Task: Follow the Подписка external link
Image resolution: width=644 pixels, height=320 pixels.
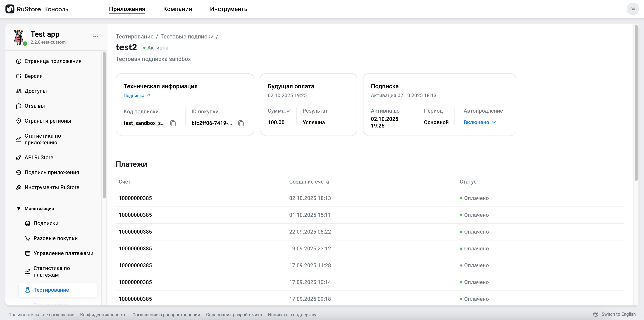Action: 137,95
